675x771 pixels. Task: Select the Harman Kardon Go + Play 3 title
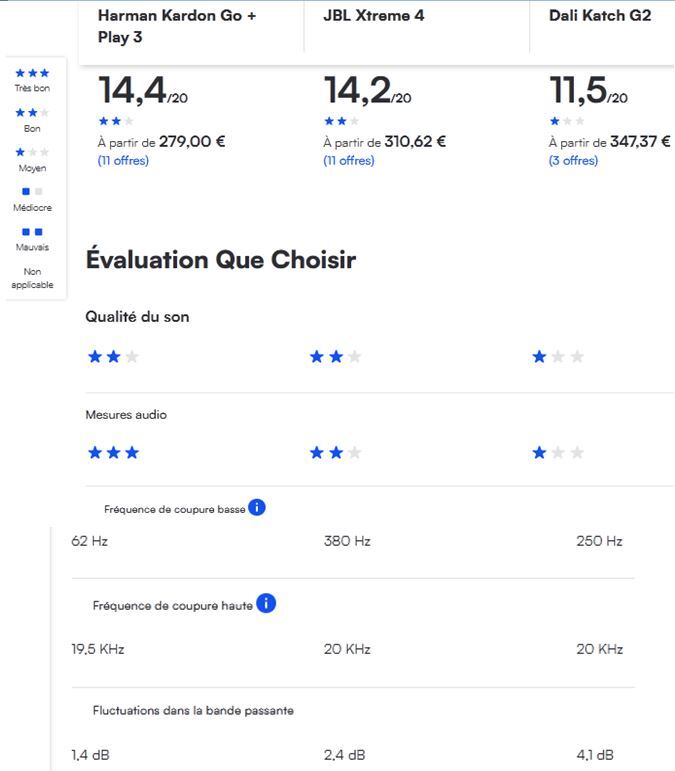tap(177, 26)
